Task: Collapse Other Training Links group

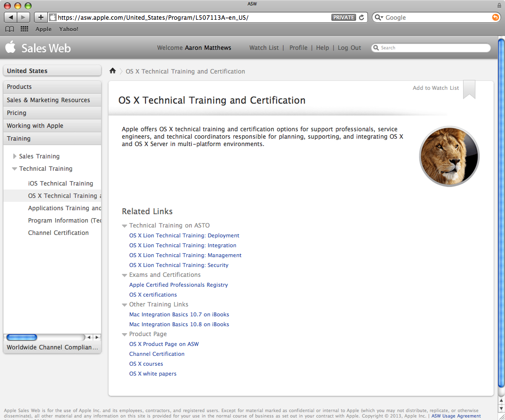Action: (124, 305)
